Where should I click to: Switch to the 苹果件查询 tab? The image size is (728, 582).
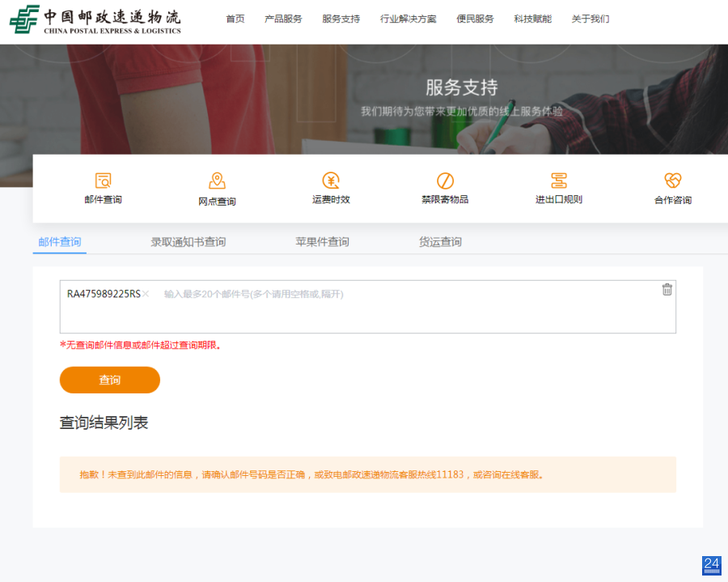pyautogui.click(x=322, y=242)
